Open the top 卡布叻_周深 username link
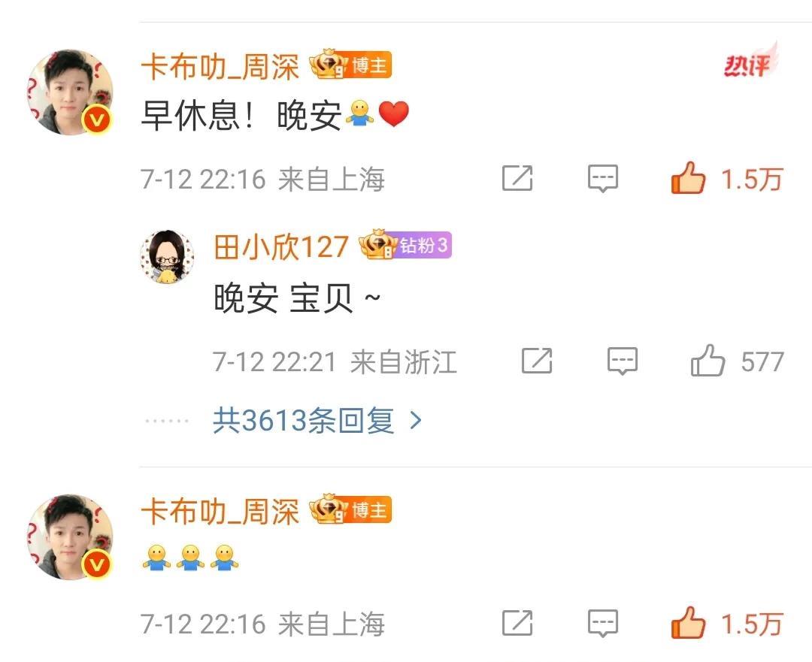The height and width of the screenshot is (662, 812). tap(220, 67)
